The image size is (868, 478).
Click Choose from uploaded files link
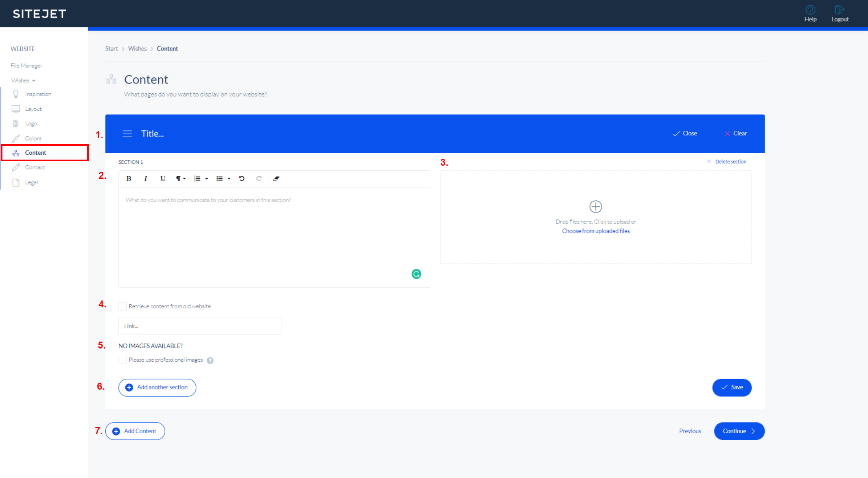click(596, 231)
